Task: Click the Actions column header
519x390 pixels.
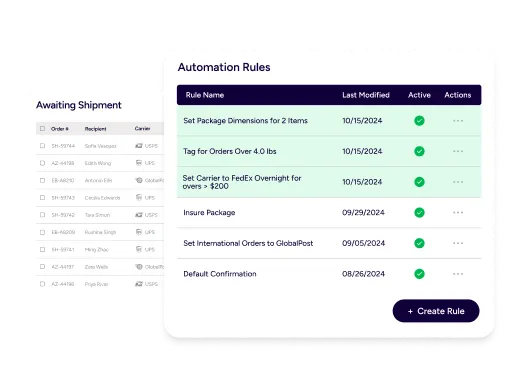Action: pos(458,95)
